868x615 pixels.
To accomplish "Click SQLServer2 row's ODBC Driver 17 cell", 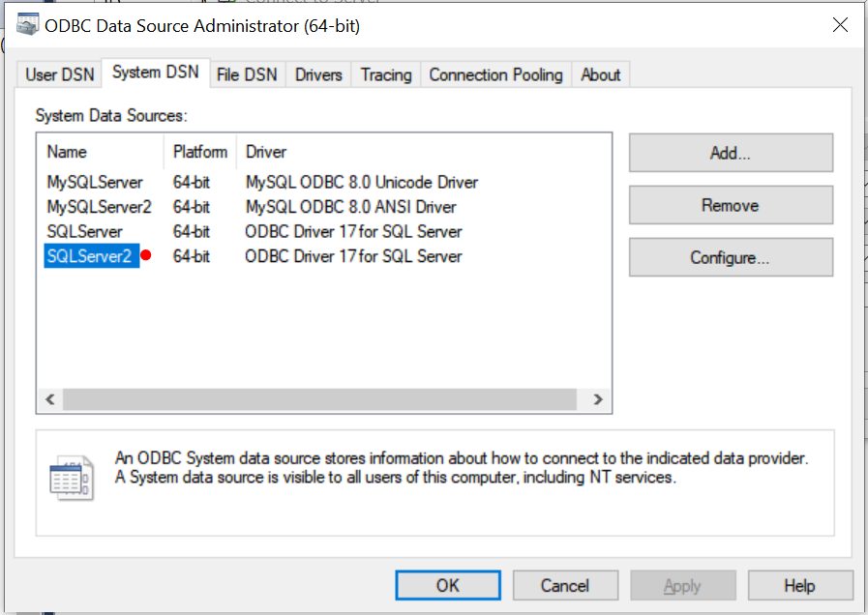I will click(x=353, y=256).
